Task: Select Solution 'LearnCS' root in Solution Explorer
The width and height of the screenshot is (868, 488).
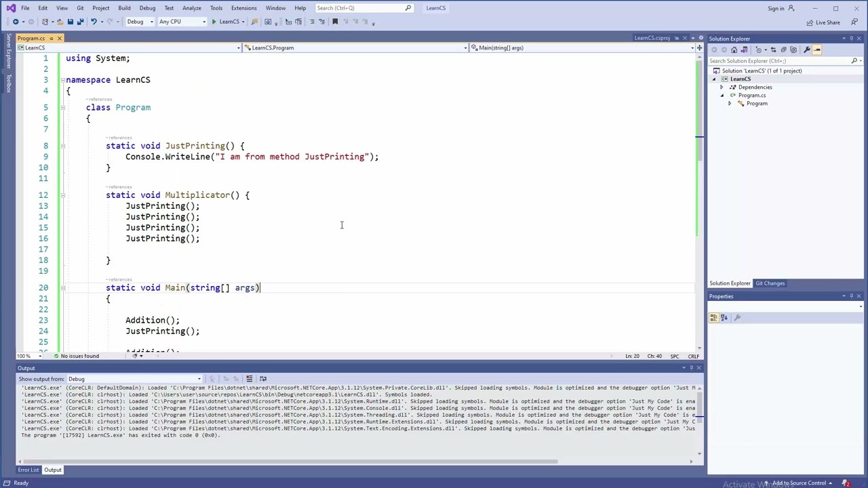Action: (x=762, y=71)
